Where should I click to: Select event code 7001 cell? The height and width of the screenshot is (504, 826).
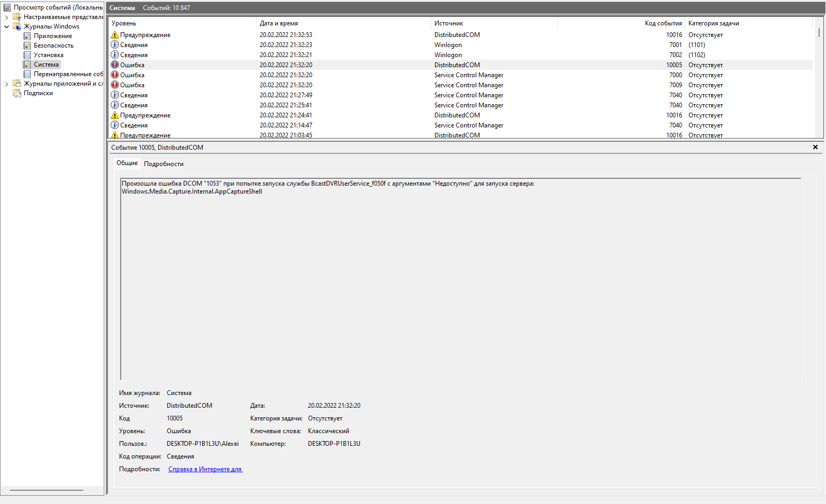675,45
